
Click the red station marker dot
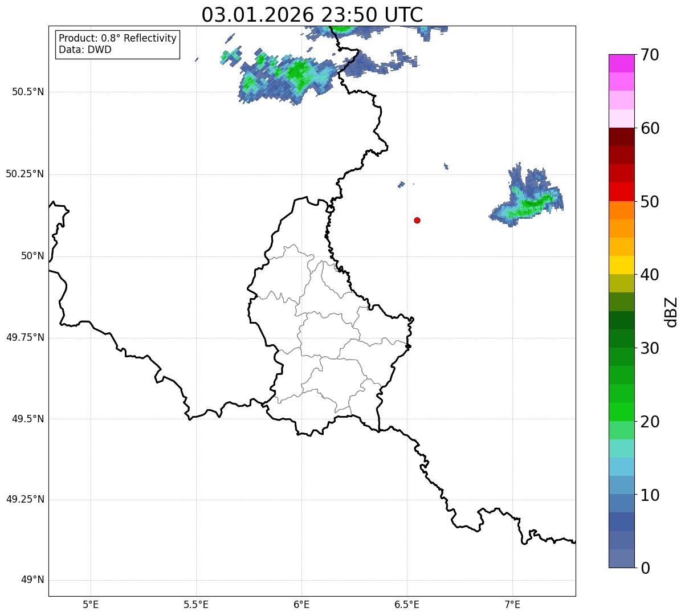[417, 220]
